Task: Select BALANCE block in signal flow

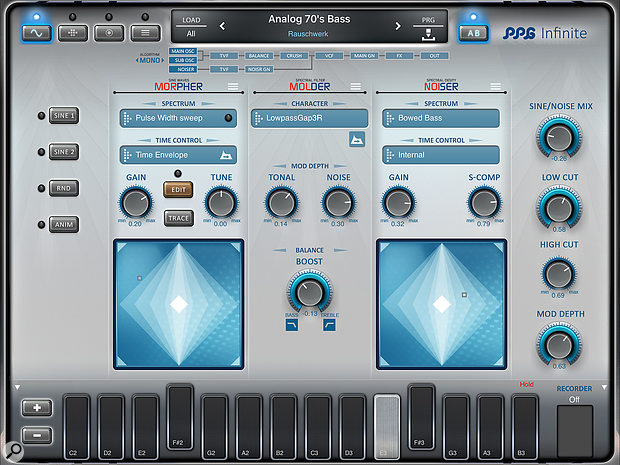Action: [x=259, y=56]
